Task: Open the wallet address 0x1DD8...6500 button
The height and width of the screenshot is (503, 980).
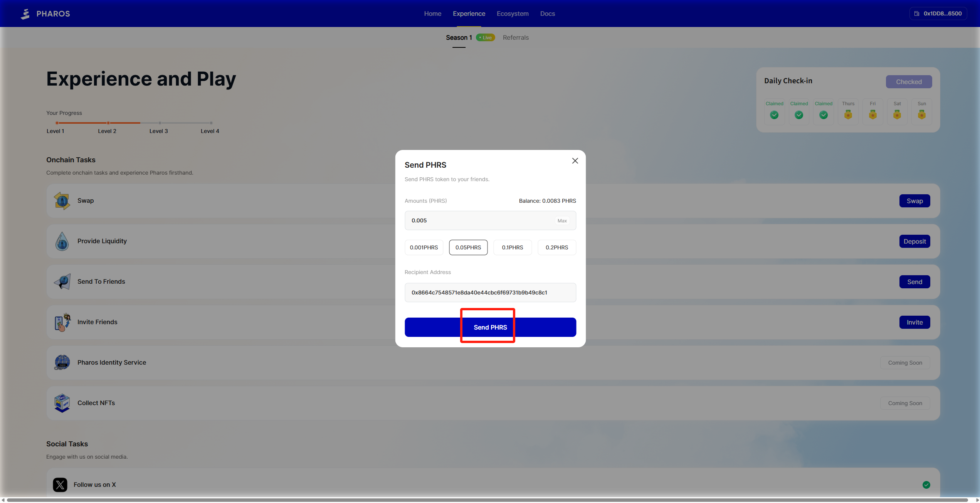Action: pos(938,13)
